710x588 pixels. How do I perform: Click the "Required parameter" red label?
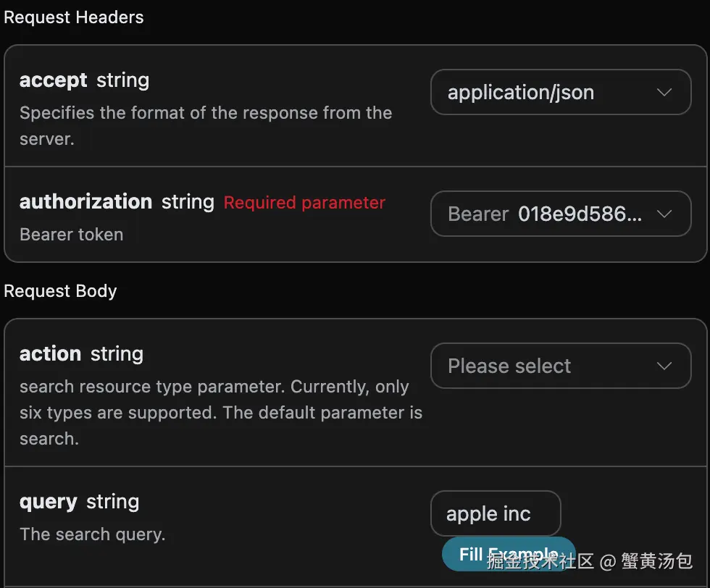click(304, 203)
